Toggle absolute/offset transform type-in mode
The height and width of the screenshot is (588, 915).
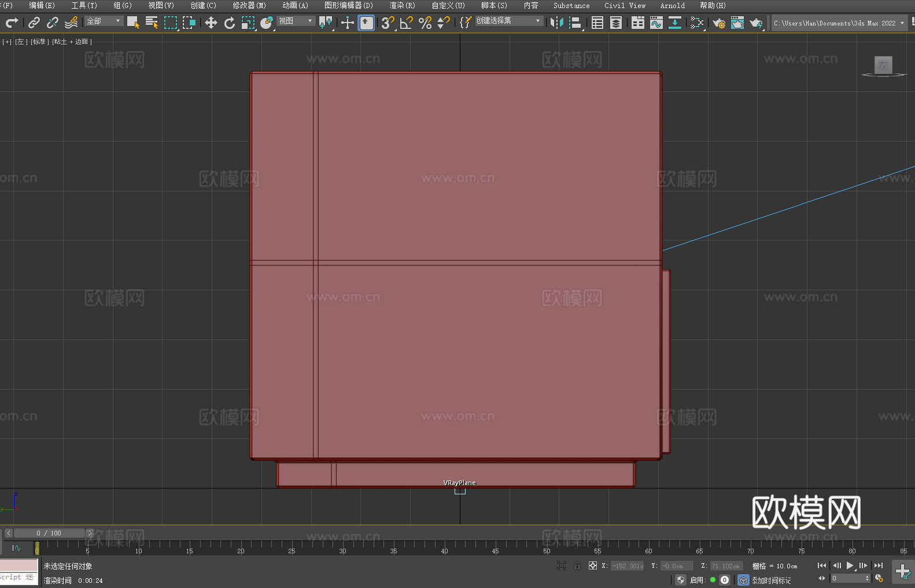[x=592, y=565]
